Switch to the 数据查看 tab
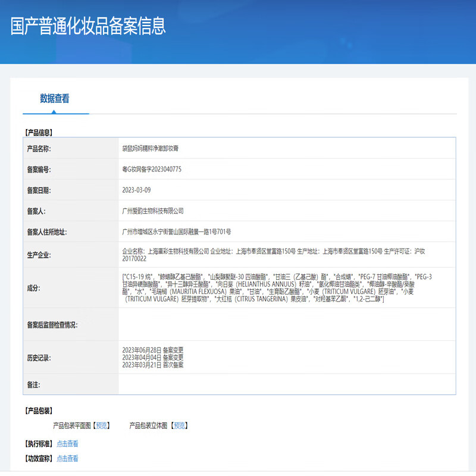This screenshot has height=476, width=476. (55, 97)
